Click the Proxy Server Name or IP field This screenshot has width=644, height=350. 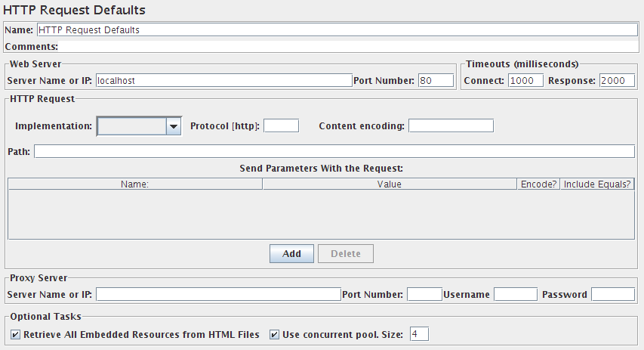point(218,294)
